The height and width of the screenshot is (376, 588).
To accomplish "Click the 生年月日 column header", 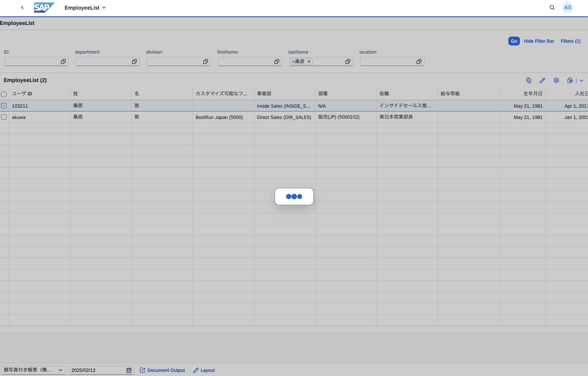I will (x=522, y=94).
